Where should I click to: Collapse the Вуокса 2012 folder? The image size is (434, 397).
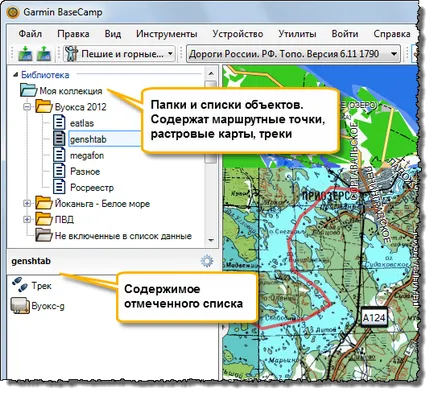tap(27, 107)
